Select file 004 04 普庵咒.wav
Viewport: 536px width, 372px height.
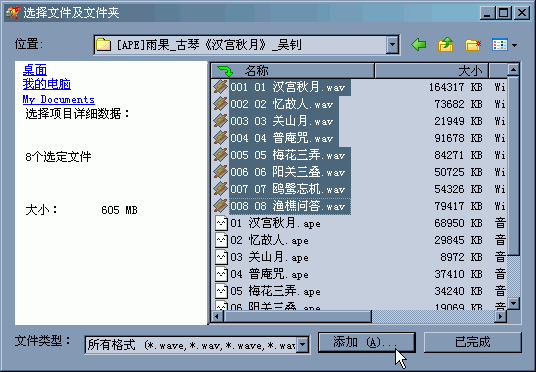284,138
